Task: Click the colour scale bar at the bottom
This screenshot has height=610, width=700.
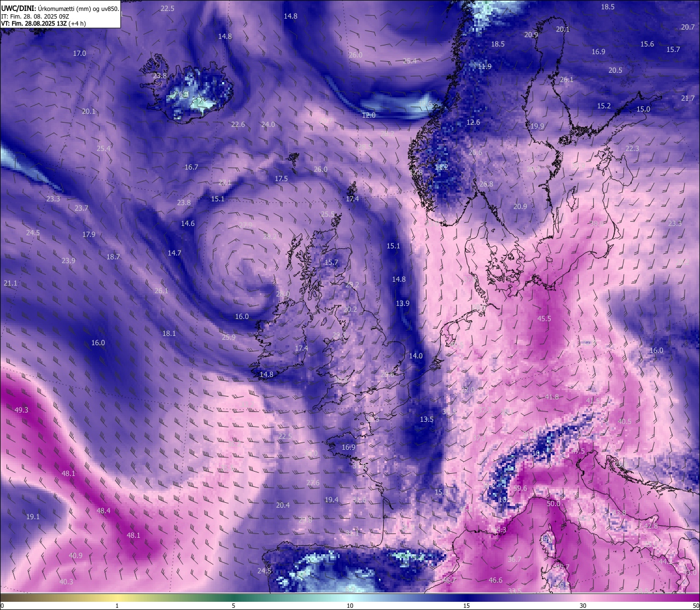Action: [x=350, y=597]
